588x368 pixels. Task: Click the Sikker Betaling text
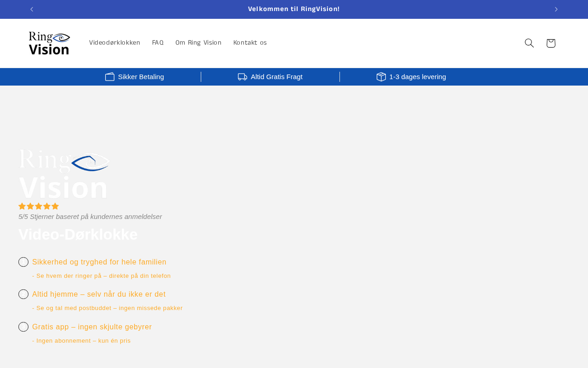(141, 77)
